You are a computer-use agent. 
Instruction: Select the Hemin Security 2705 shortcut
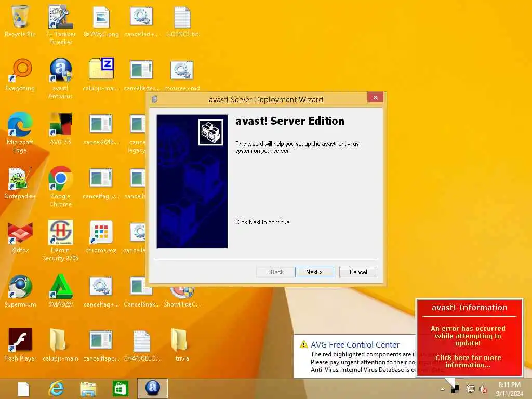click(x=61, y=240)
